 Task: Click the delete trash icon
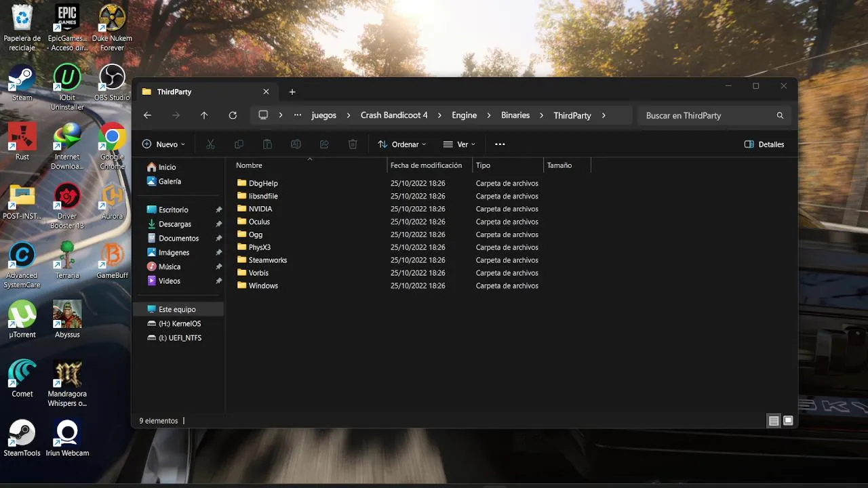(353, 144)
